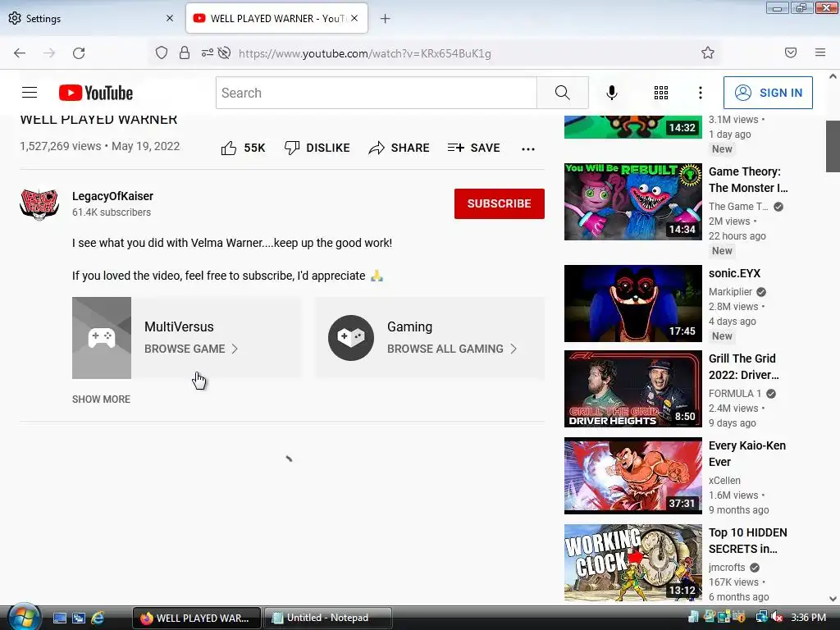
Task: Open Grill The Grid 2022 video thumbnail
Action: click(x=632, y=389)
